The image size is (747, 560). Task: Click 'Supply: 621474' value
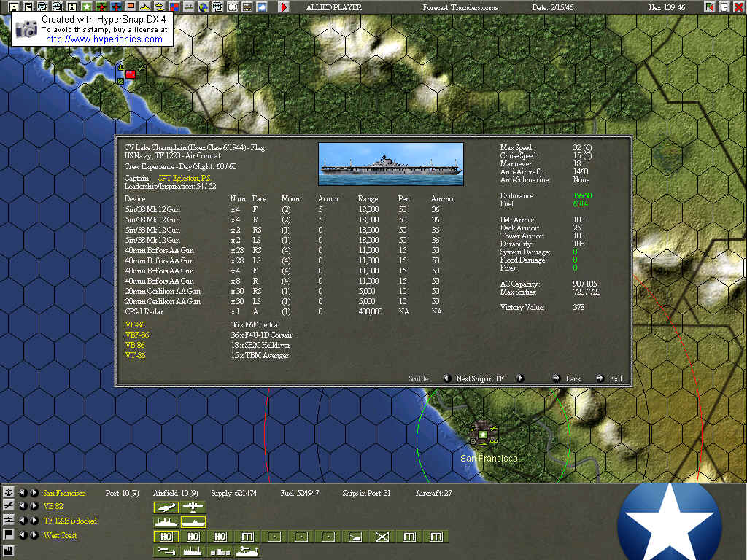pyautogui.click(x=234, y=493)
